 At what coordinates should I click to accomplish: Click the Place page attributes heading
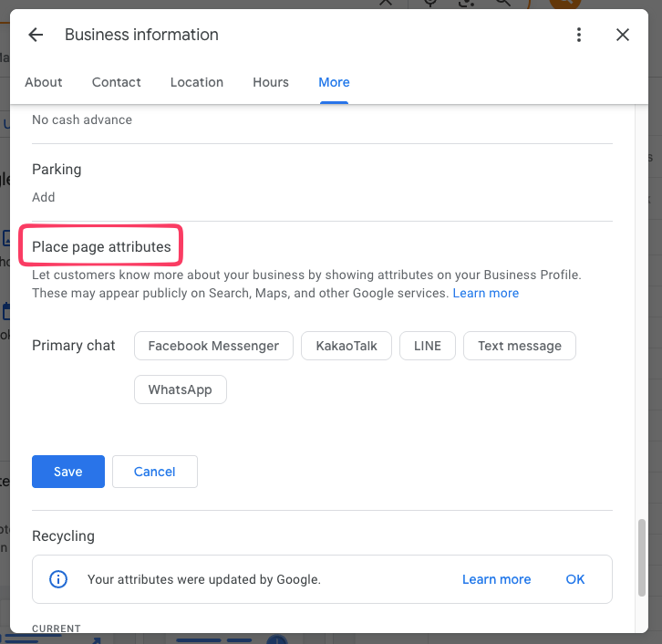coord(101,246)
